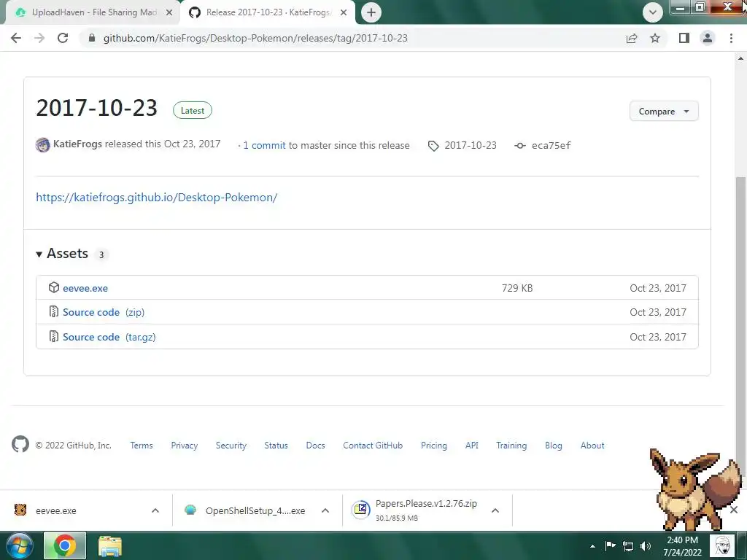Open commit eca75ef
This screenshot has width=747, height=560.
pos(551,145)
